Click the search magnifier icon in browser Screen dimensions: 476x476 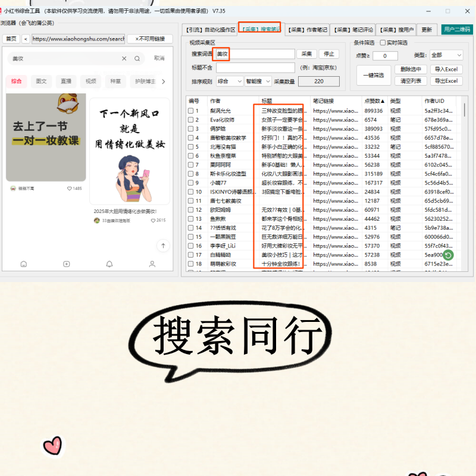[137, 58]
